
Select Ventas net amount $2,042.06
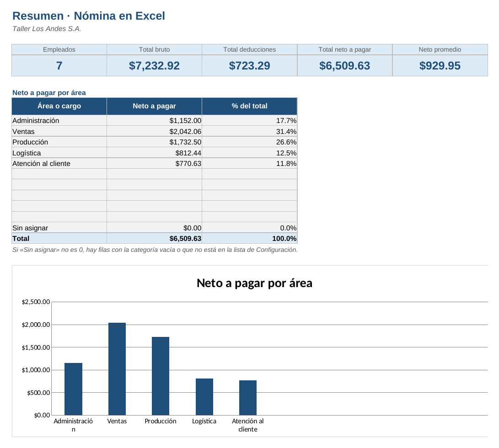[154, 131]
